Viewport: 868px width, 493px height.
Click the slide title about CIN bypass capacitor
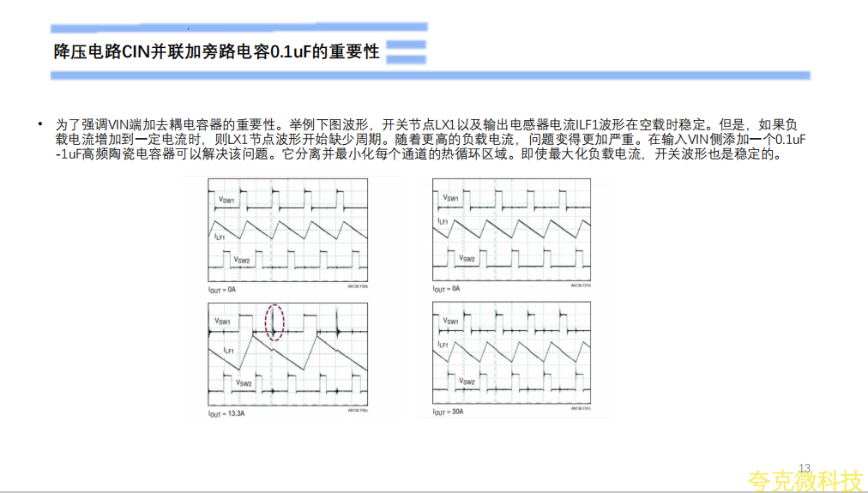(216, 51)
